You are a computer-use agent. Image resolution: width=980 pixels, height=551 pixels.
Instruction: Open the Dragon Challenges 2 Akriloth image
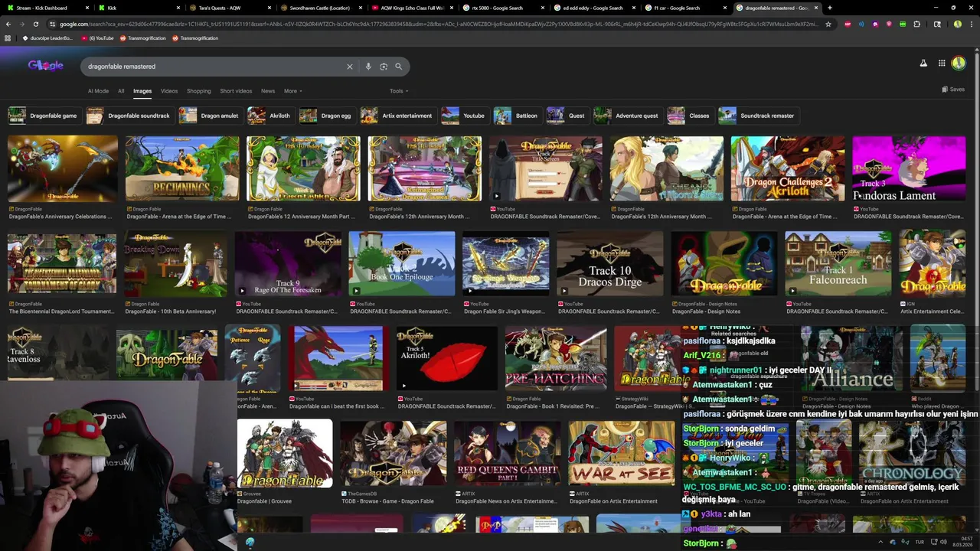coord(788,168)
